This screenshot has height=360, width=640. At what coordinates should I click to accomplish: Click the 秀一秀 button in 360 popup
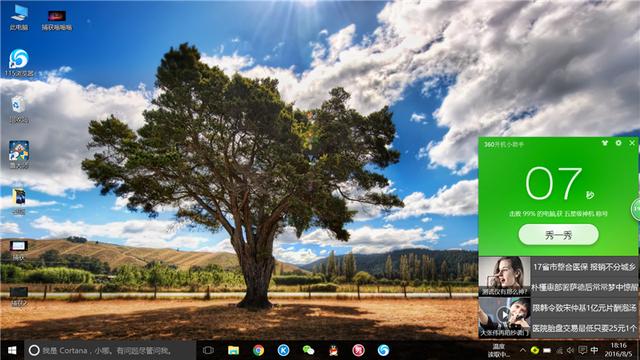click(558, 235)
